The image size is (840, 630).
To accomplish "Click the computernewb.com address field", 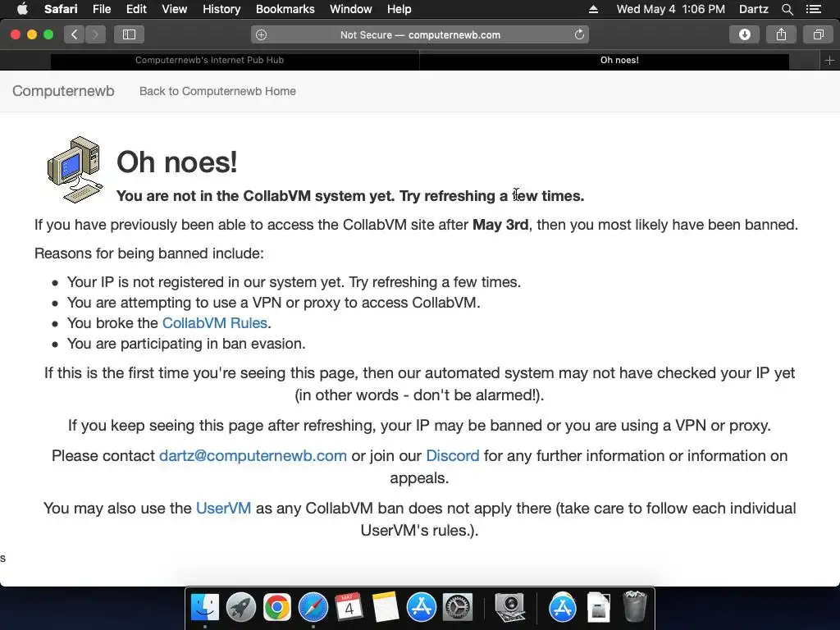I will point(420,34).
